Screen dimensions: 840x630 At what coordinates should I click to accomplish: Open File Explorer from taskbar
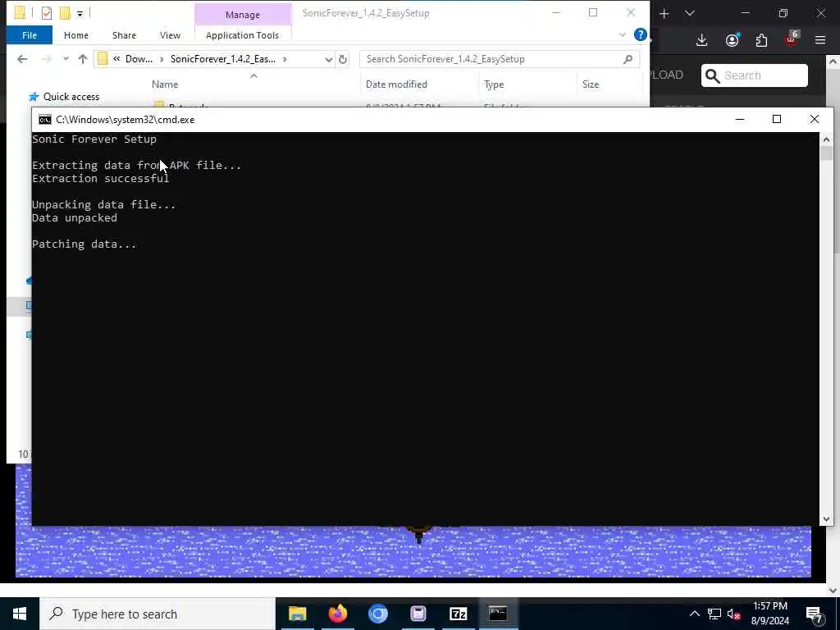coord(297,614)
